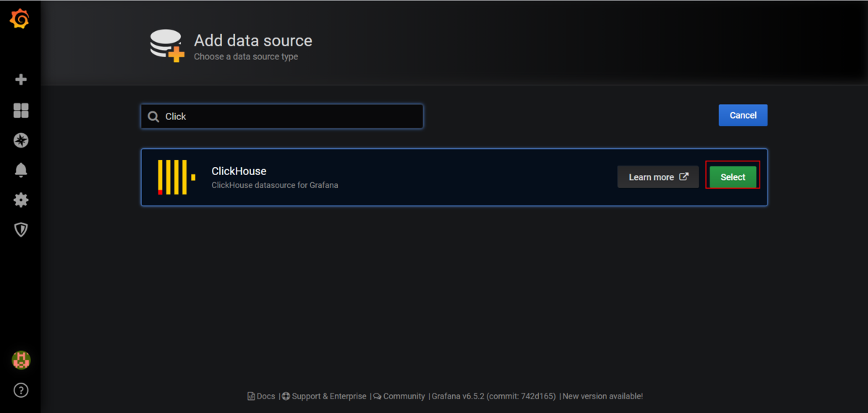Open the Dashboards grid icon in sidebar
The image size is (868, 413).
(21, 110)
